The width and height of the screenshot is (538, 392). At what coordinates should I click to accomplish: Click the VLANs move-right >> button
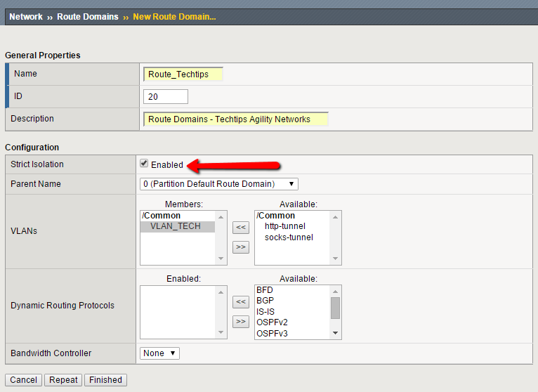point(241,247)
